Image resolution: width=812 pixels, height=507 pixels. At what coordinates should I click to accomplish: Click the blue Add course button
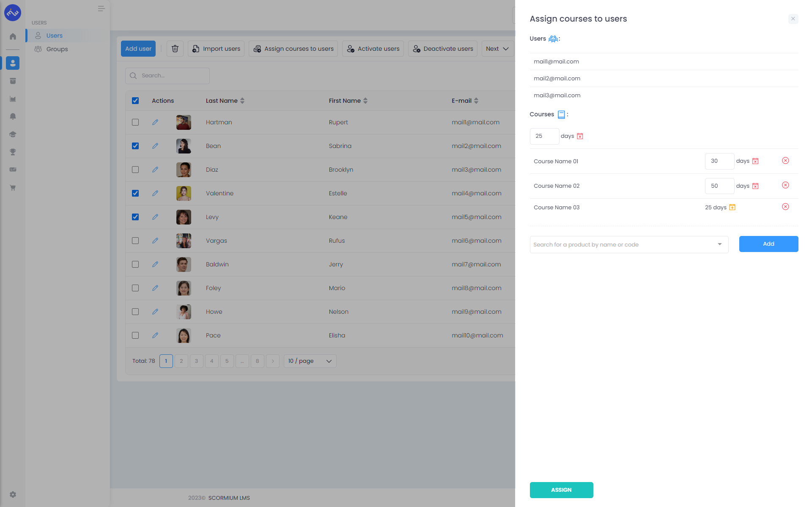coord(768,244)
